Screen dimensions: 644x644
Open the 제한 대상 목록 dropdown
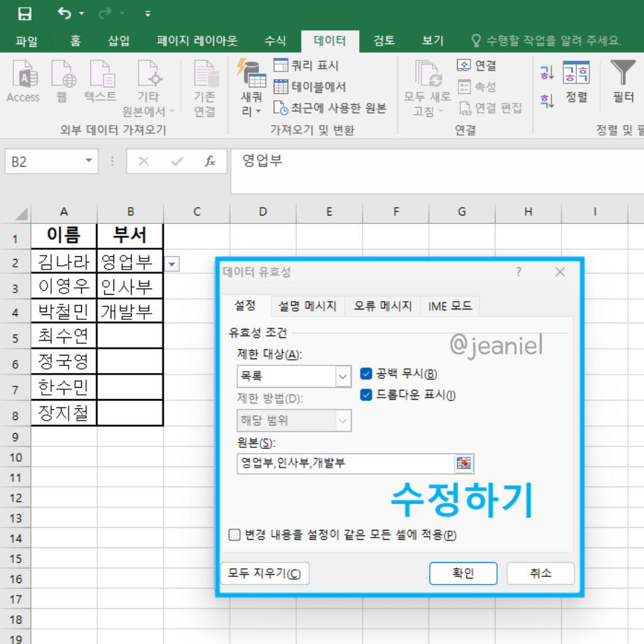coord(344,376)
